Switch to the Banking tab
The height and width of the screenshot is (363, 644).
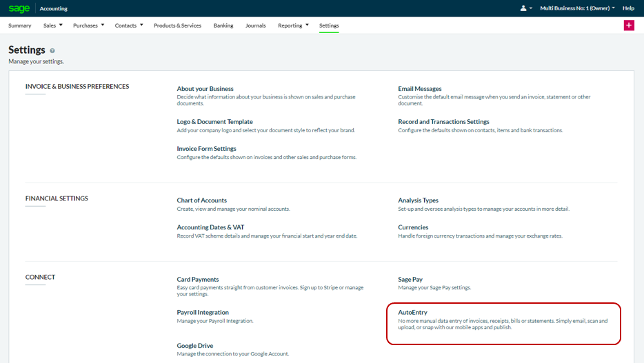point(223,25)
